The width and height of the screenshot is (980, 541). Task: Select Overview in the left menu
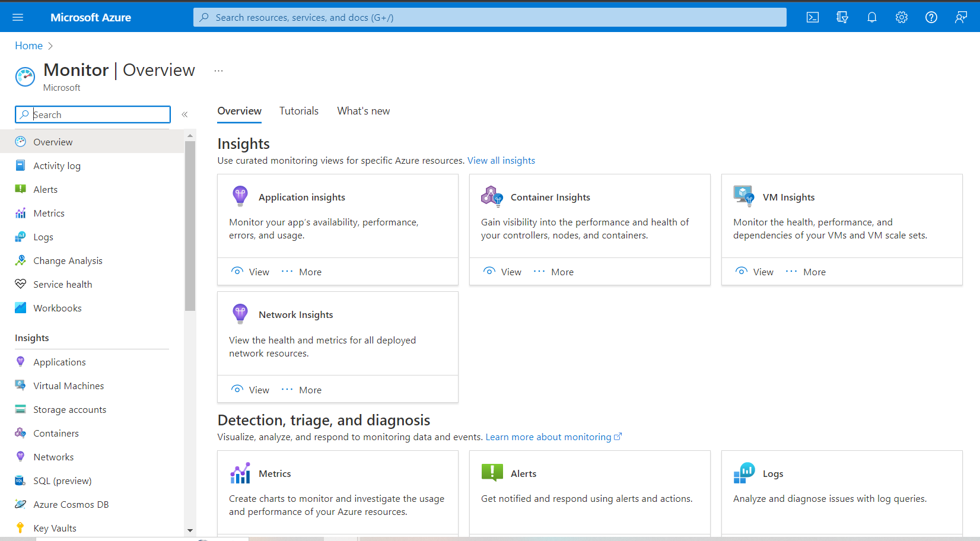coord(92,142)
